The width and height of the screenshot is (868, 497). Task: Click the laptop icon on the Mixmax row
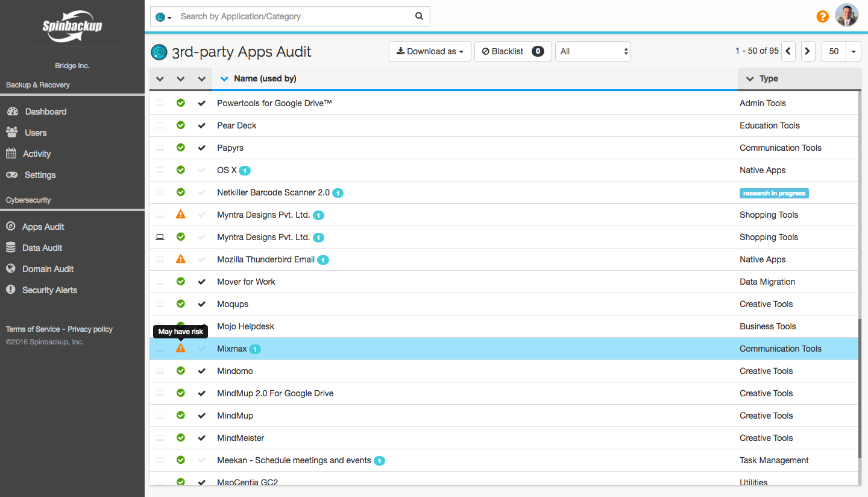(160, 349)
